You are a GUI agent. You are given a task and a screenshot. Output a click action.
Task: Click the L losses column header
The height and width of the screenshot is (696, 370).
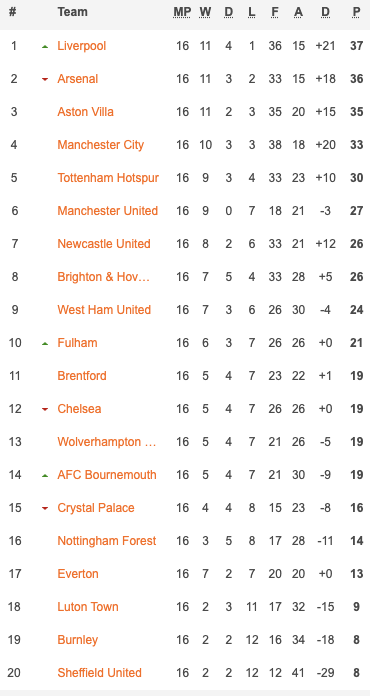(252, 12)
